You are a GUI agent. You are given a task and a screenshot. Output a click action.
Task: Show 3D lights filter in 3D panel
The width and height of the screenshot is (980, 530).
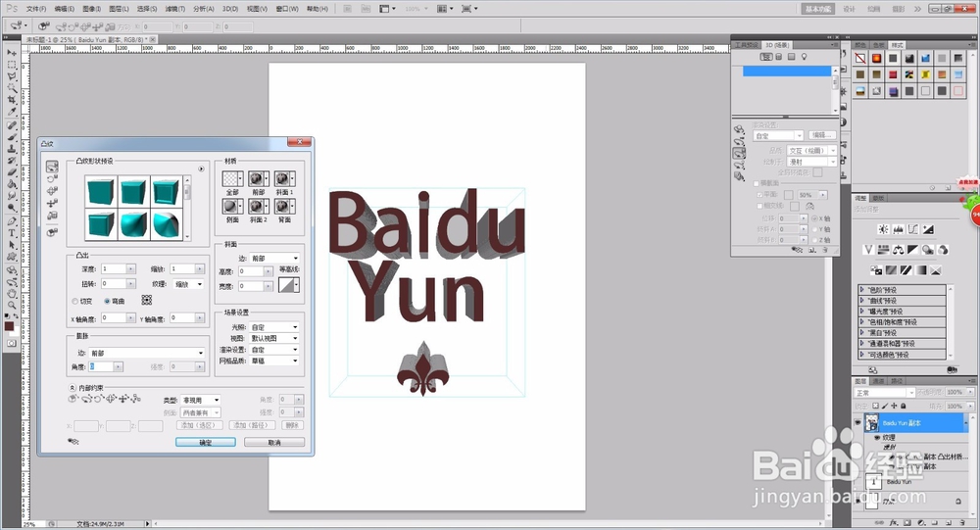coord(805,57)
